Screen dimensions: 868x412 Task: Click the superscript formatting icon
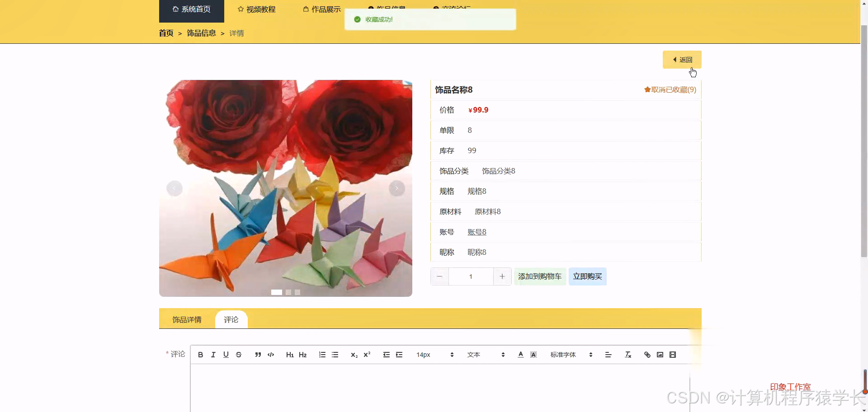pyautogui.click(x=367, y=355)
